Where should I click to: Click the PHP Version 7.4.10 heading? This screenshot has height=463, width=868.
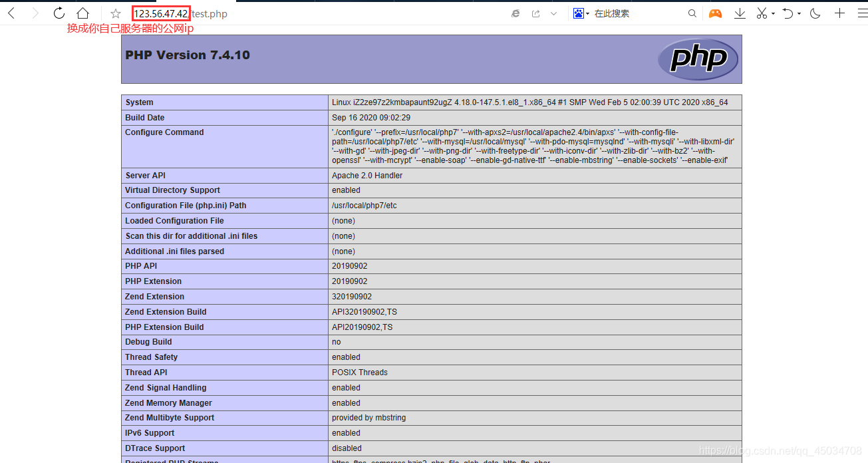click(x=188, y=55)
